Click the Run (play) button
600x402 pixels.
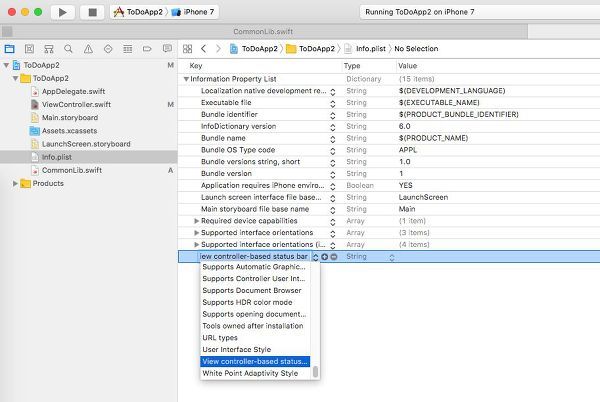coord(63,12)
